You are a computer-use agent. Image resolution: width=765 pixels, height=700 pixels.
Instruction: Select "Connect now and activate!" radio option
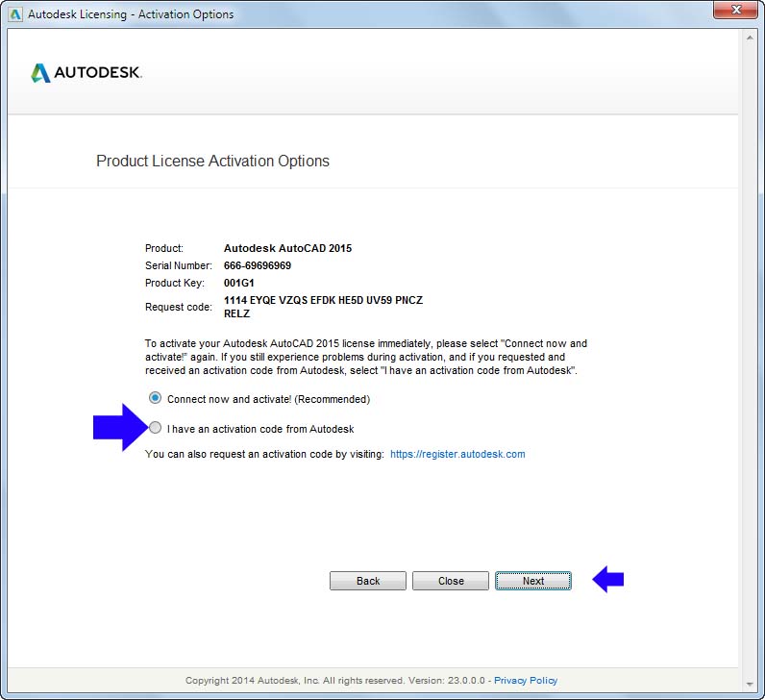click(155, 398)
